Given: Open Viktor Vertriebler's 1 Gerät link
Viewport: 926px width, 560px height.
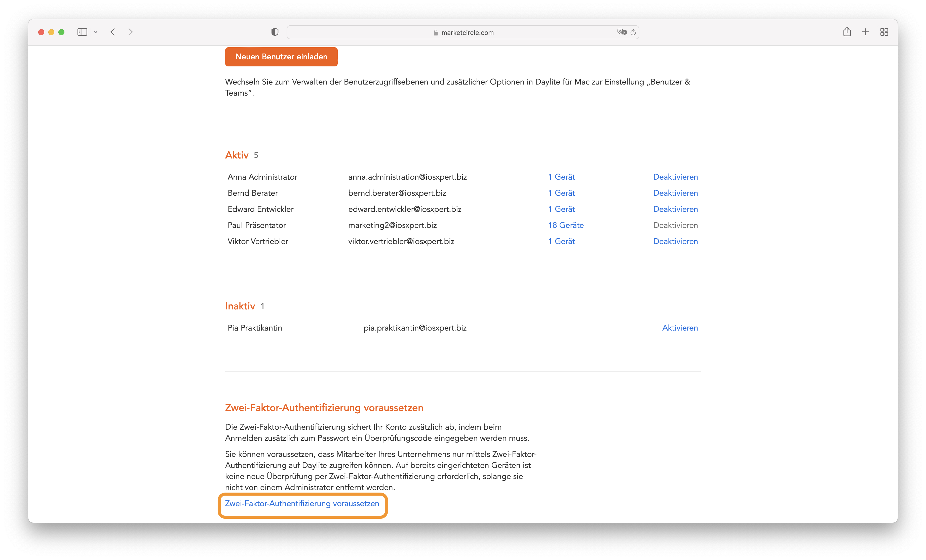Looking at the screenshot, I should click(561, 242).
